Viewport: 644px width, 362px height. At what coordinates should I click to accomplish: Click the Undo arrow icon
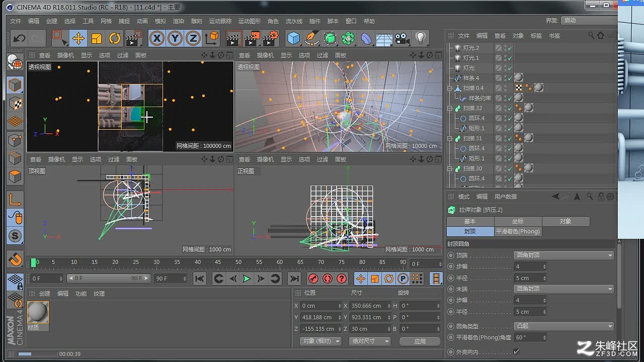pos(20,38)
